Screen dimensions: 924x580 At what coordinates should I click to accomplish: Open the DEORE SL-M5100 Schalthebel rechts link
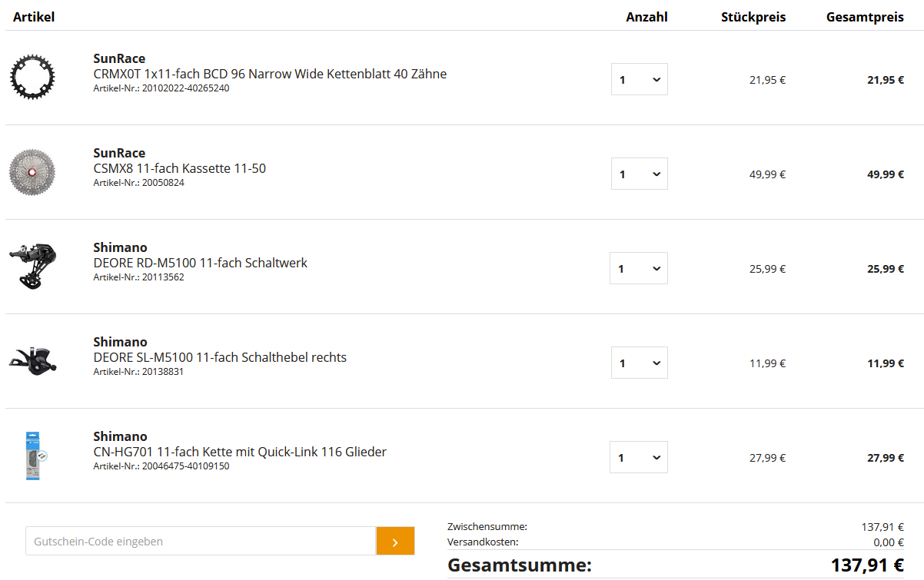(220, 357)
